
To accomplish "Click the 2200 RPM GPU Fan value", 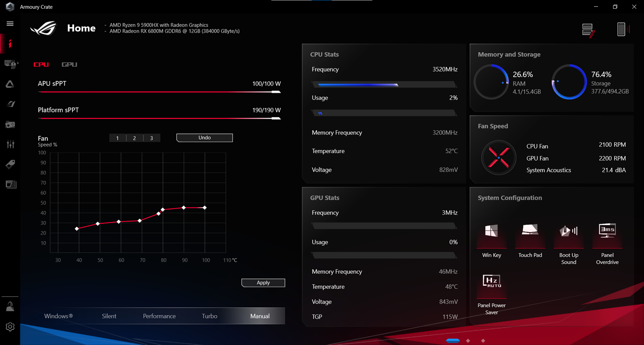I will [x=612, y=158].
